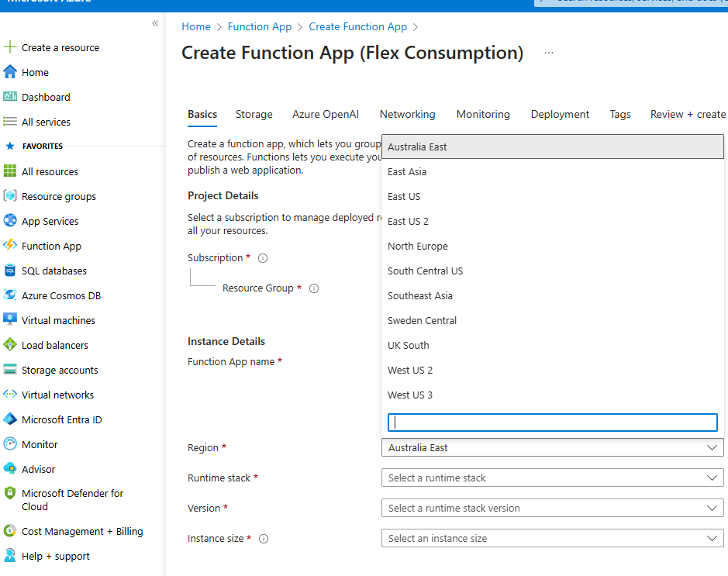Click the Resource groups cube icon
Image resolution: width=728 pixels, height=576 pixels.
pyautogui.click(x=10, y=196)
